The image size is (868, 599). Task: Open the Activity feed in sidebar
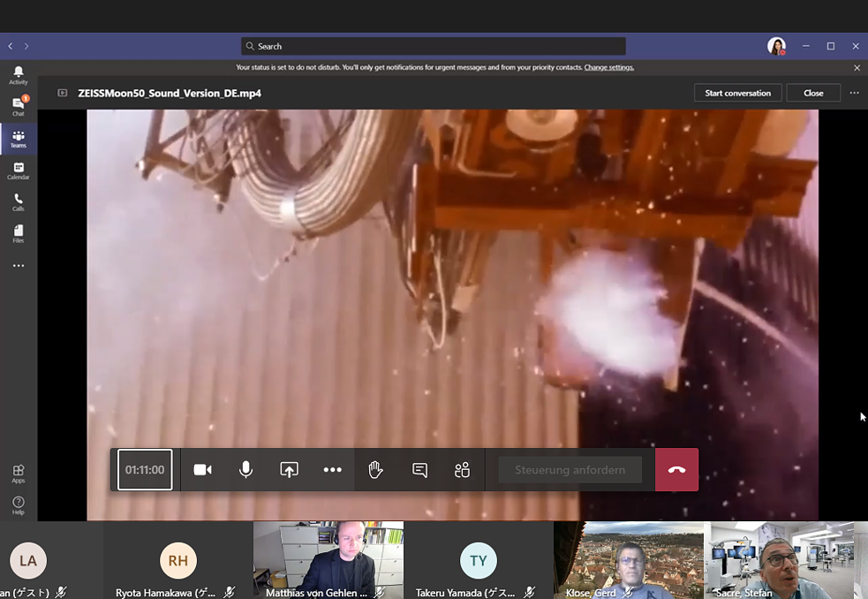coord(19,75)
